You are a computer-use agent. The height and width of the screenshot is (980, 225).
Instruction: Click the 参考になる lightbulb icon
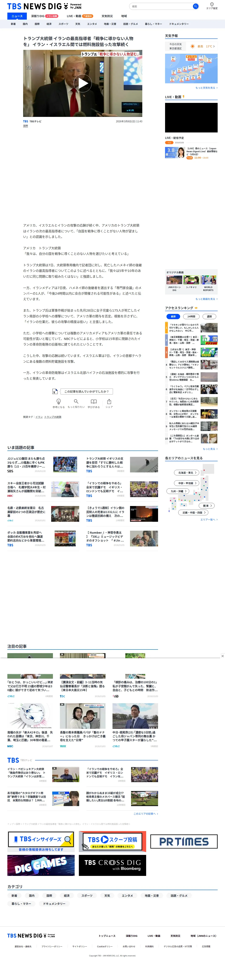point(59,401)
